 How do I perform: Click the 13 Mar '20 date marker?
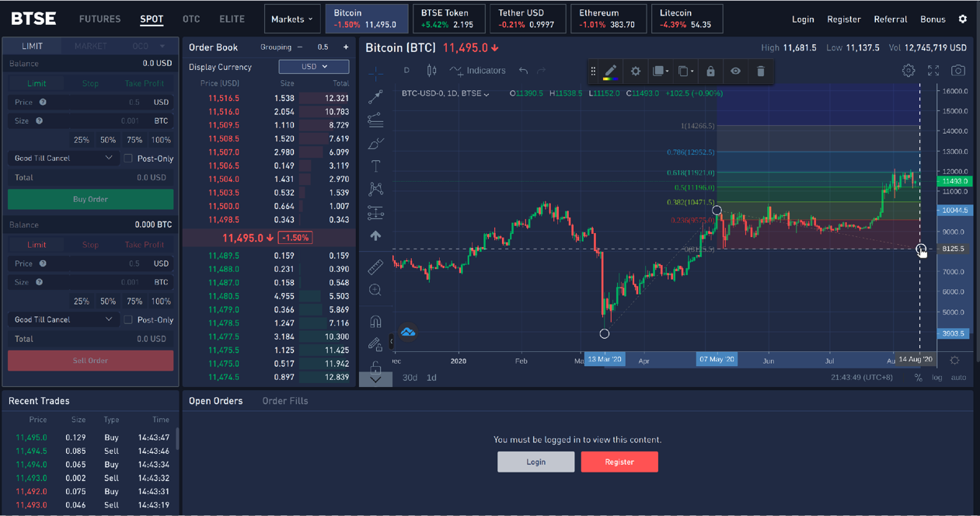pyautogui.click(x=605, y=360)
